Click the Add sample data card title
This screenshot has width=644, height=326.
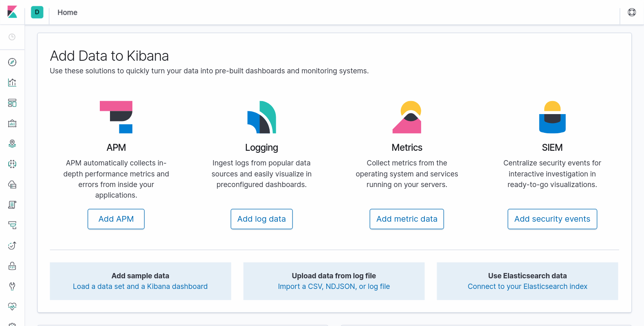(140, 276)
